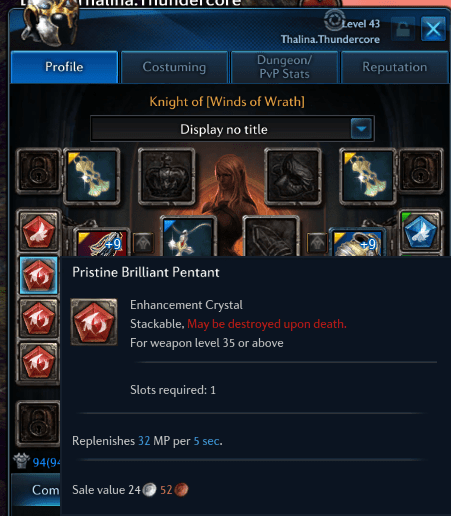Switch to Dungeon/PvP Stats tab
The image size is (451, 516).
(284, 67)
